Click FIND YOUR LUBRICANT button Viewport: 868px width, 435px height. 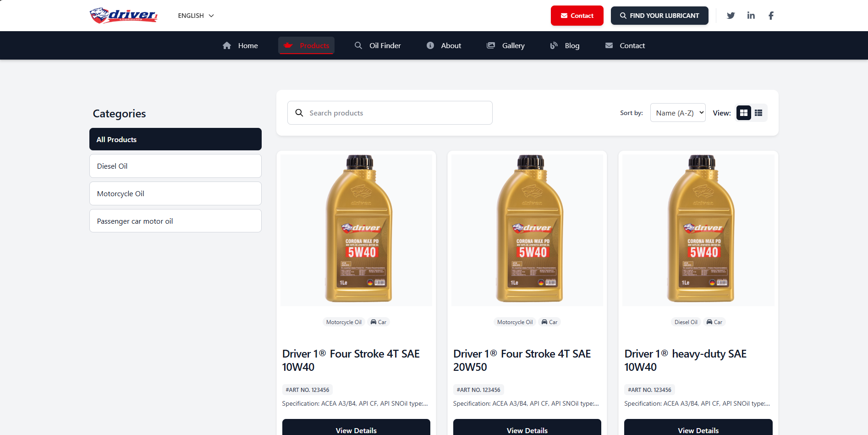pos(659,16)
